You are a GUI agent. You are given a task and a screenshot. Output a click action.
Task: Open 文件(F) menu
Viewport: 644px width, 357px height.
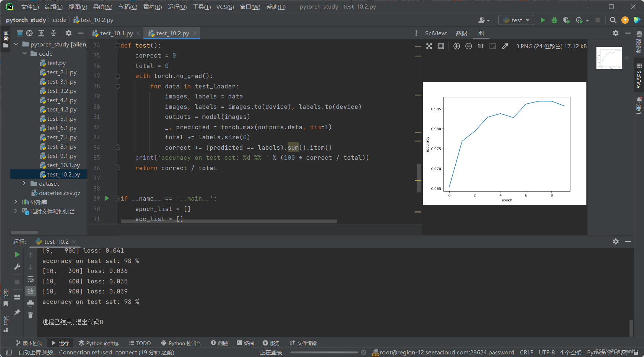(30, 7)
